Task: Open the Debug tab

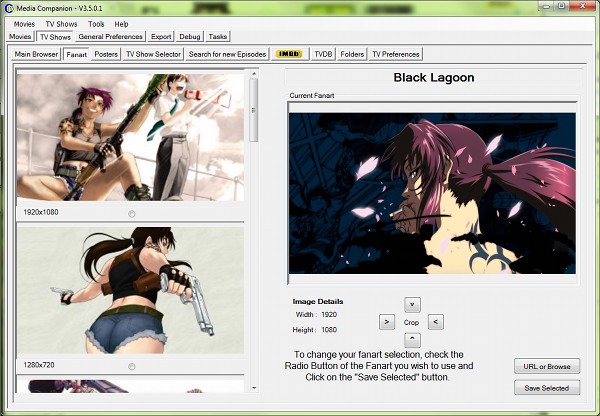Action: 190,37
